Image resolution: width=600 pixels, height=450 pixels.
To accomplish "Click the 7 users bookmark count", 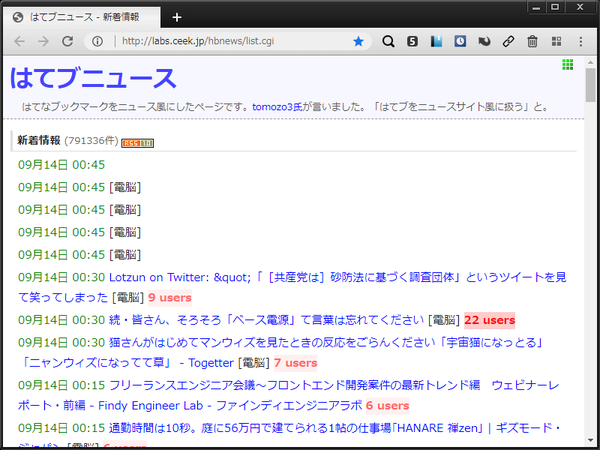I will [x=295, y=363].
